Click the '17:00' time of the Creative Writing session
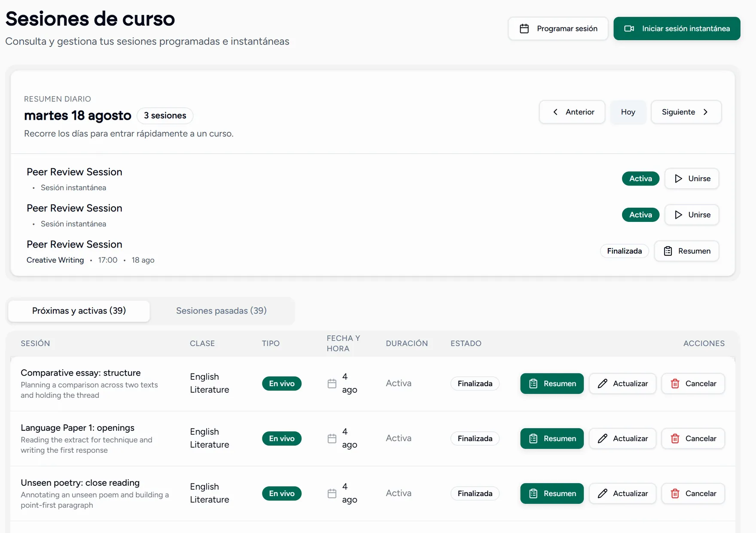 (108, 260)
